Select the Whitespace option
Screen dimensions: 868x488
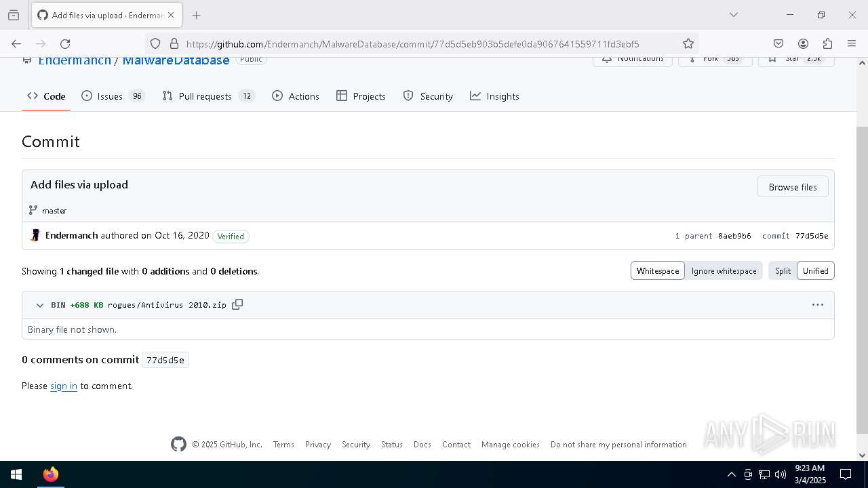point(658,271)
